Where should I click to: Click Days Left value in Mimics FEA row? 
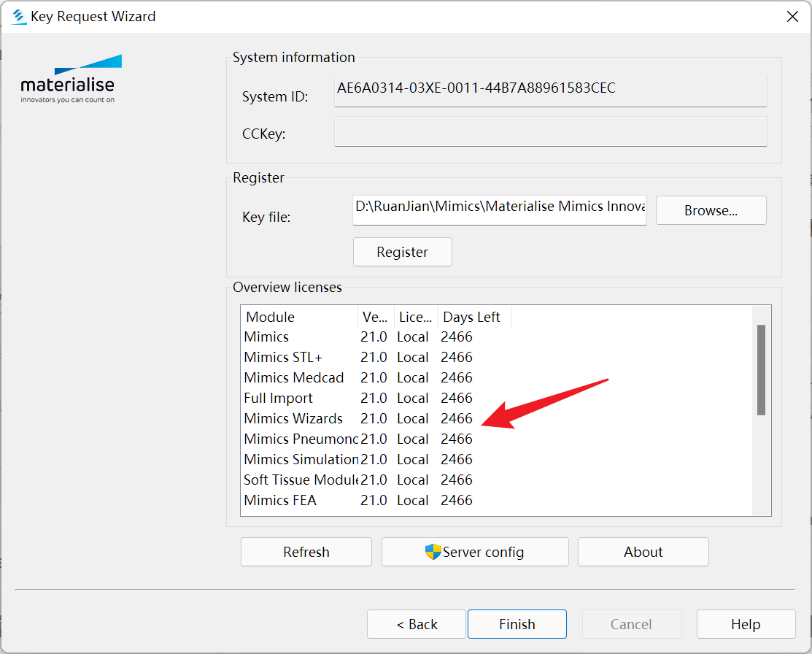[x=456, y=500]
